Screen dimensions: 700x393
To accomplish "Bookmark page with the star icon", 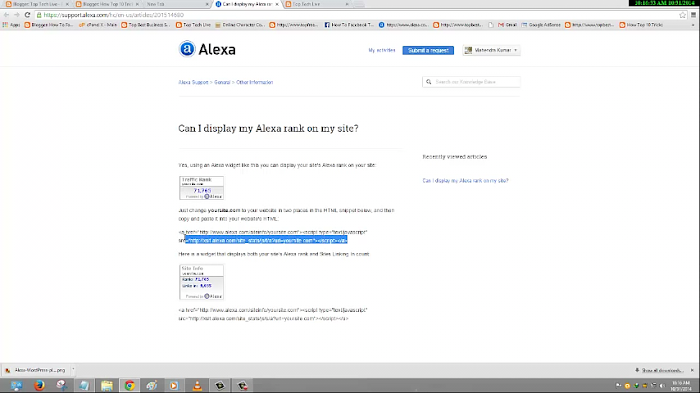I will coord(683,15).
